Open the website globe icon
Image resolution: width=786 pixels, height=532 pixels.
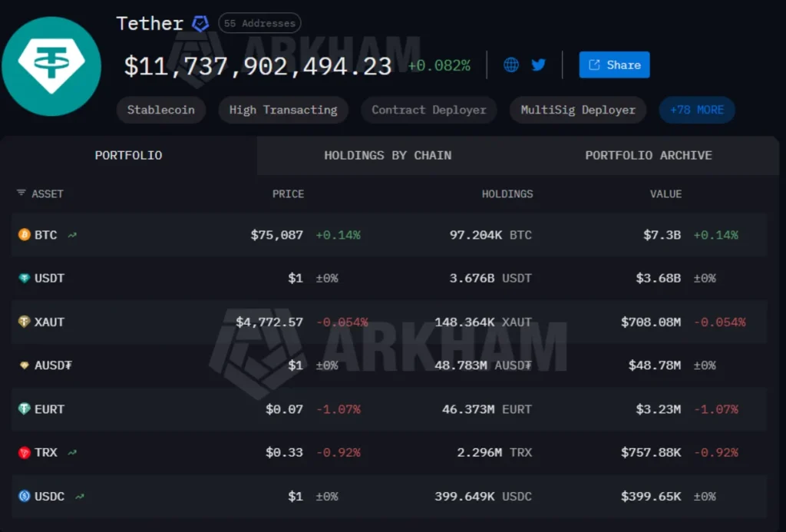tap(511, 65)
